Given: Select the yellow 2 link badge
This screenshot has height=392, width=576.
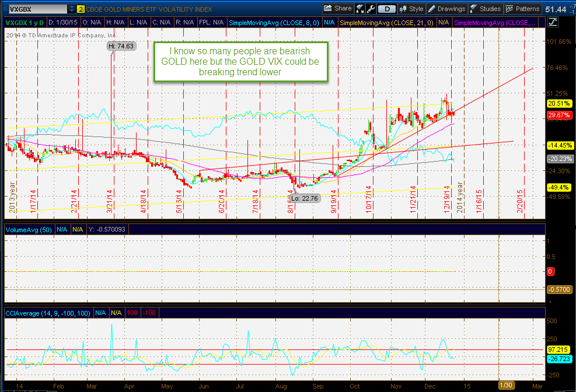Looking at the screenshot, I should 79,9.
